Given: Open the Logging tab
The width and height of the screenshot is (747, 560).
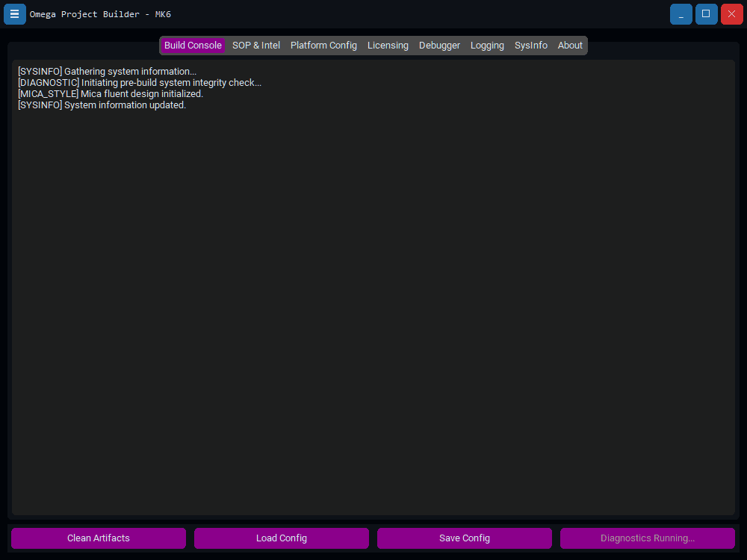Looking at the screenshot, I should [487, 46].
